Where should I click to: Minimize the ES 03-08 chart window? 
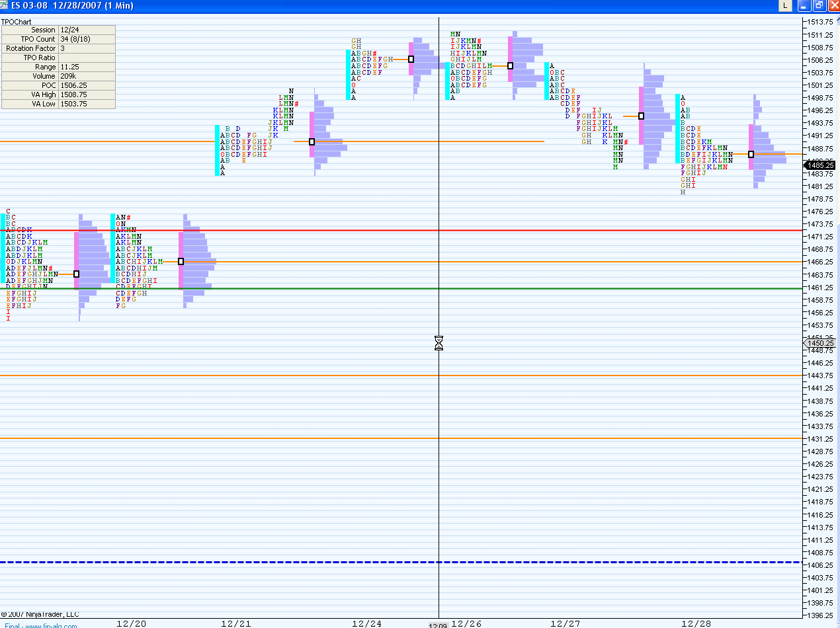[x=804, y=6]
